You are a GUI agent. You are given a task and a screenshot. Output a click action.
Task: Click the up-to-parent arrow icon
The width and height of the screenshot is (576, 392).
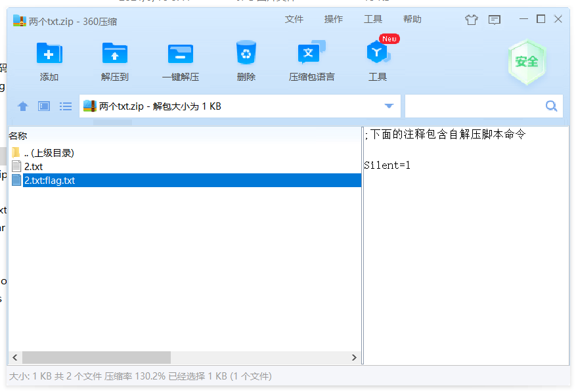(x=23, y=106)
